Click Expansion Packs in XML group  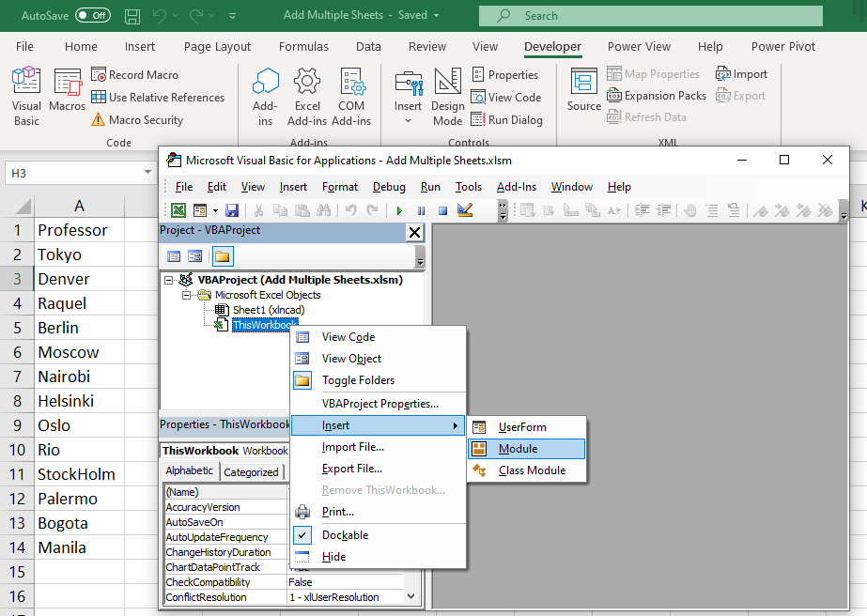[x=657, y=96]
